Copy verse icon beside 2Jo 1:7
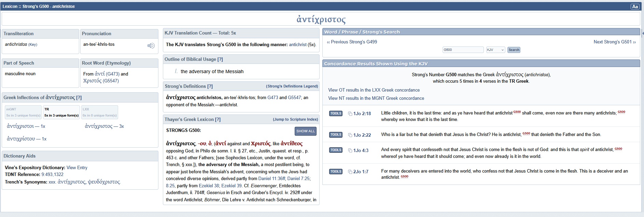Image resolution: width=644 pixels, height=217 pixels. [350, 172]
